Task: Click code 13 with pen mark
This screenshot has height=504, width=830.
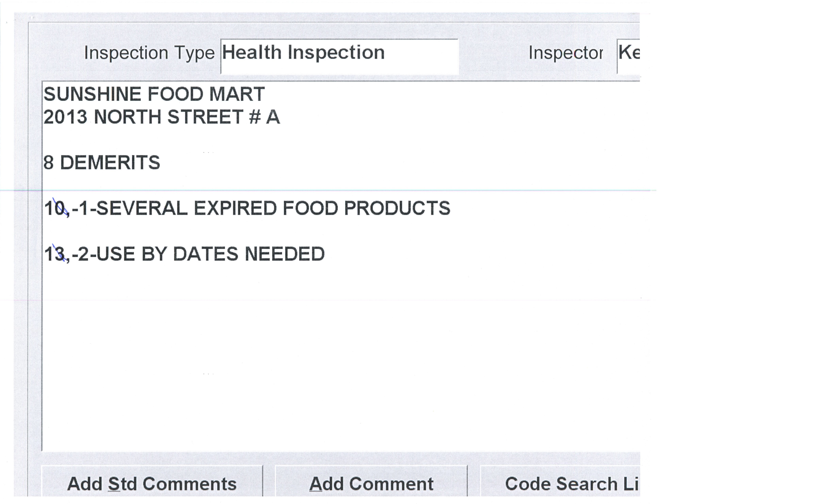Action: [56, 254]
